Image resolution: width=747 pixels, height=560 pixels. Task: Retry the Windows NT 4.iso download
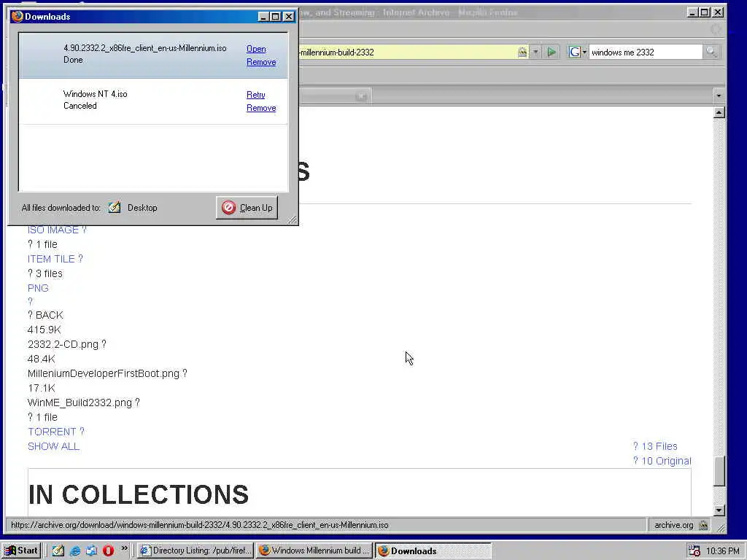[255, 94]
